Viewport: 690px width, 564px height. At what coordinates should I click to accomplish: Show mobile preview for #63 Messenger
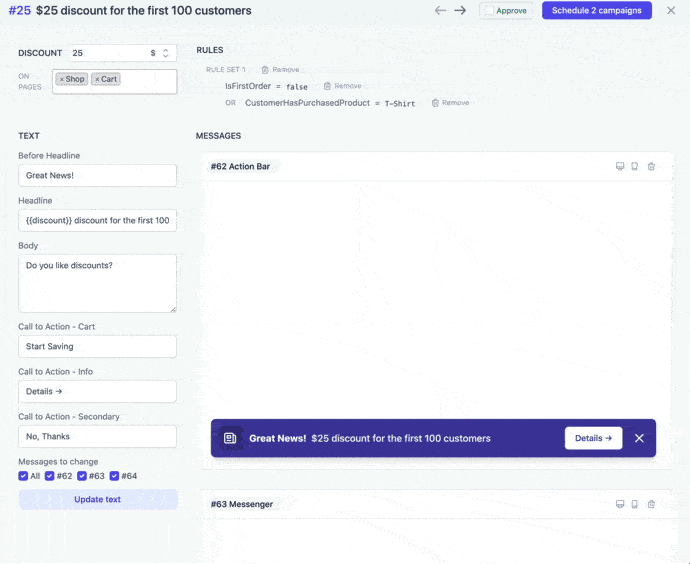(634, 504)
